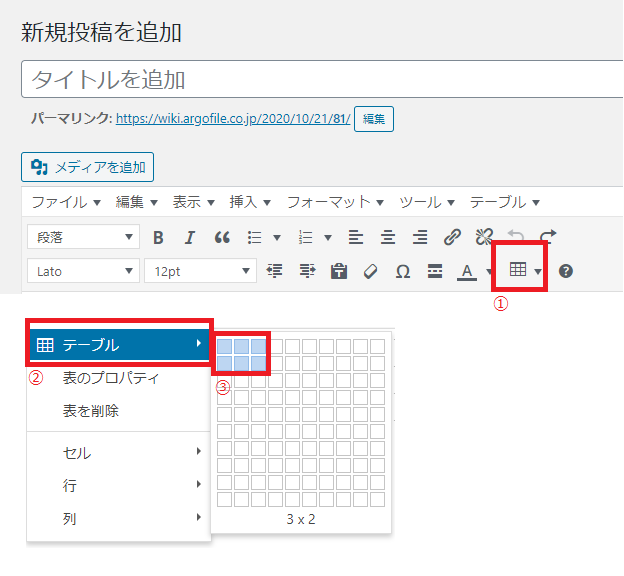The height and width of the screenshot is (576, 624).
Task: Click the タイトルを追加 title field
Action: coord(320,79)
